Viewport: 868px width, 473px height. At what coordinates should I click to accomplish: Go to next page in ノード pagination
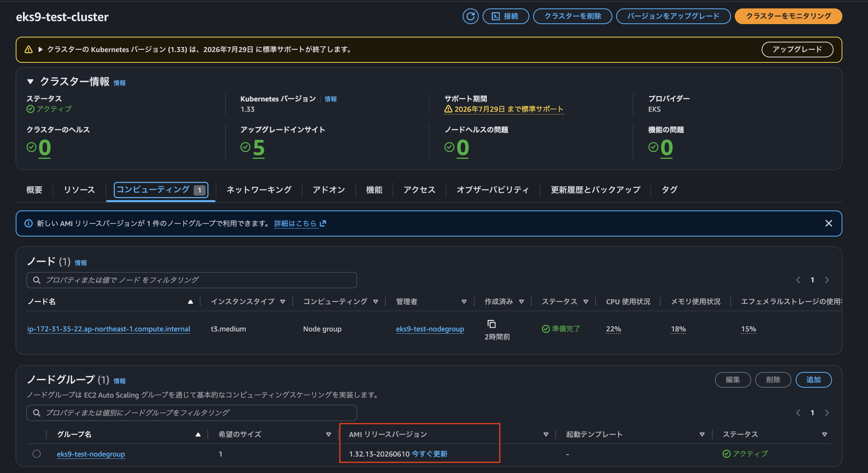(x=827, y=280)
